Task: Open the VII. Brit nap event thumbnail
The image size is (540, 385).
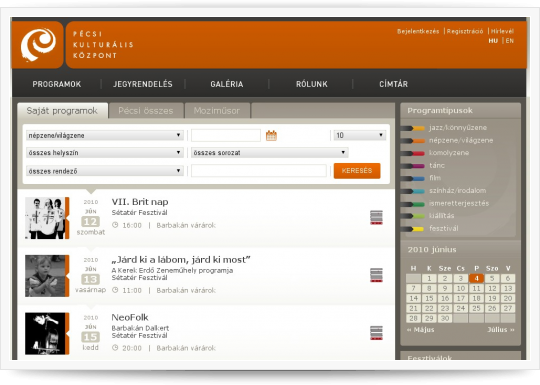Action: tap(45, 218)
